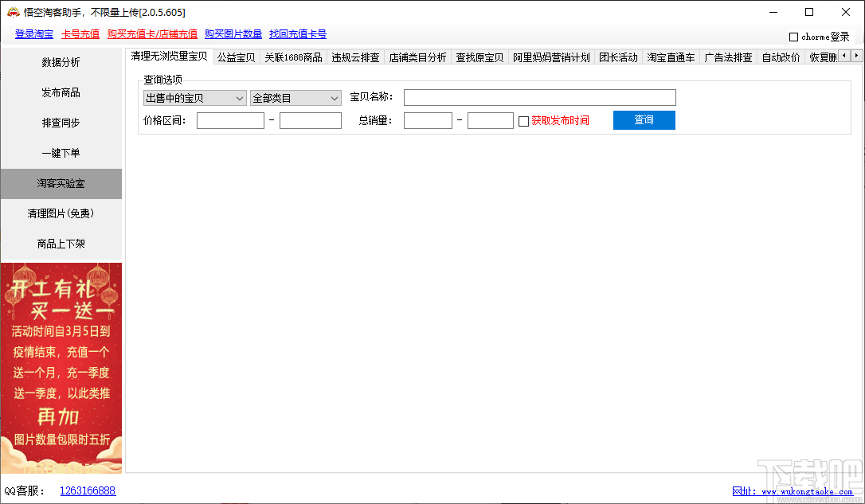865x504 pixels.
Task: Click the maximum 价格区间 input box
Action: pyautogui.click(x=311, y=121)
